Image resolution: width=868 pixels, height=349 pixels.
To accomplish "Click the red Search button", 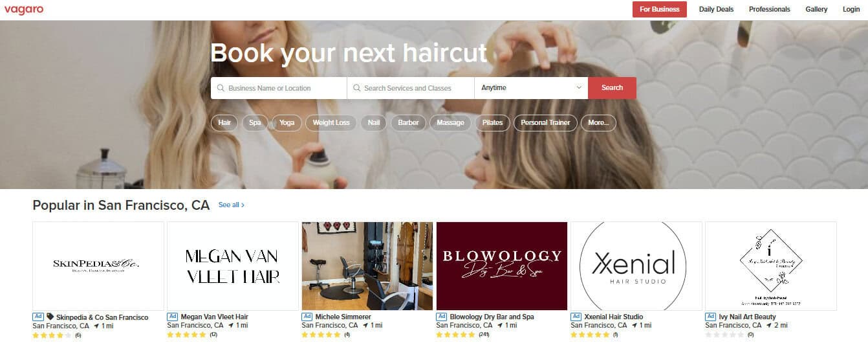I will click(612, 88).
